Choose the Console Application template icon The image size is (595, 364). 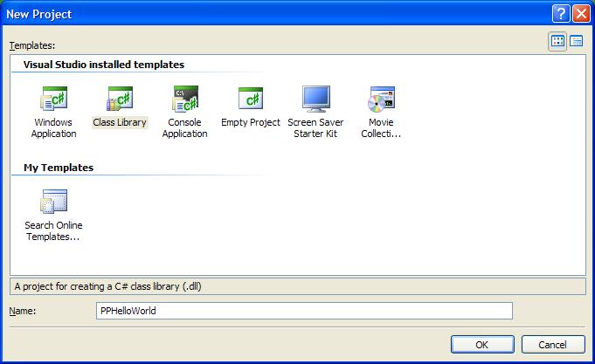(185, 99)
